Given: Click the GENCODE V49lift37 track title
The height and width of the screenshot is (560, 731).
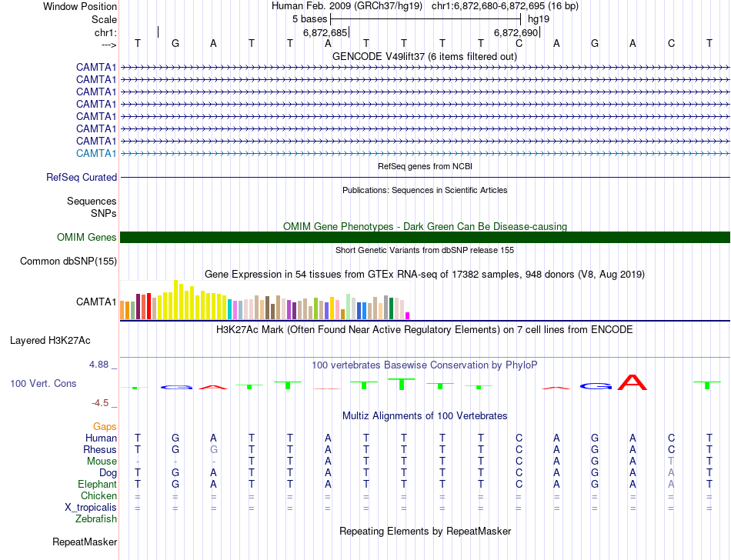Looking at the screenshot, I should (x=425, y=56).
